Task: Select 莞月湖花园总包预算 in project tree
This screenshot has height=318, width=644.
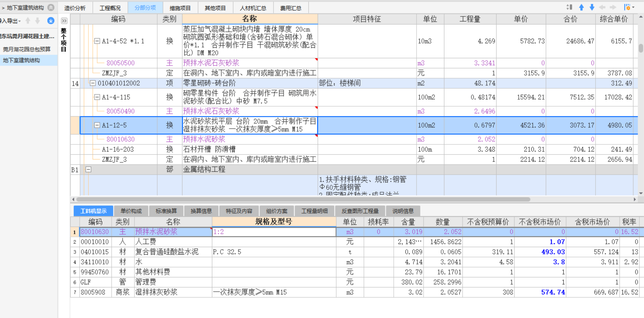Action: pyautogui.click(x=27, y=49)
